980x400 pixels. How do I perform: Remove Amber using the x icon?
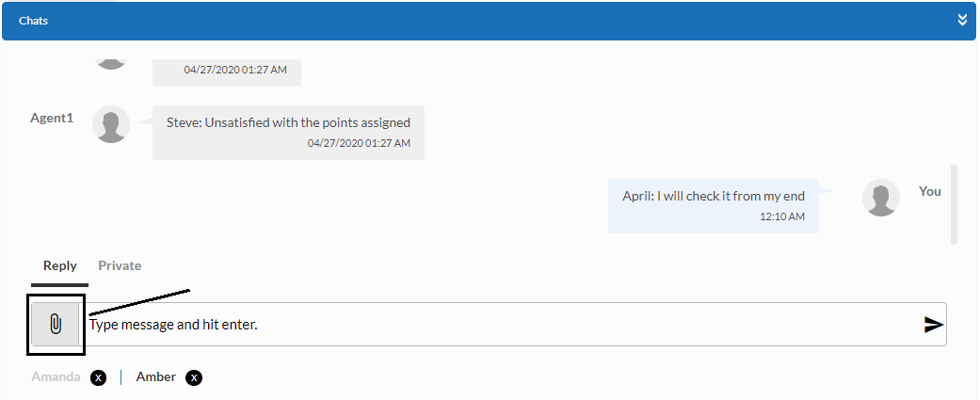(x=194, y=377)
